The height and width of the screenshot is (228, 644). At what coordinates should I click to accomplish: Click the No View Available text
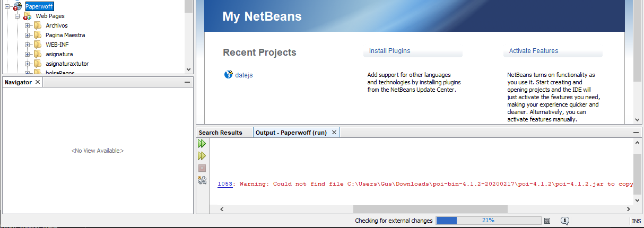click(x=98, y=151)
